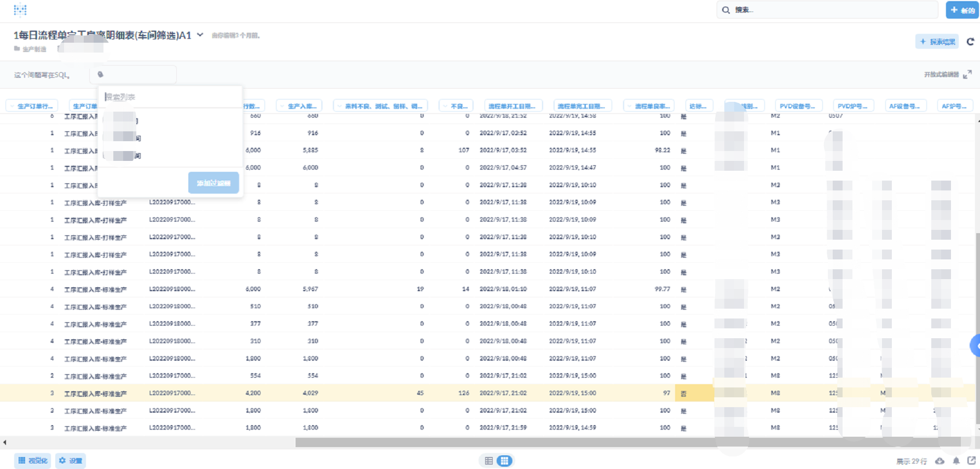Image resolution: width=980 pixels, height=469 pixels.
Task: Click the 5,967 quantity cell
Action: (310, 289)
